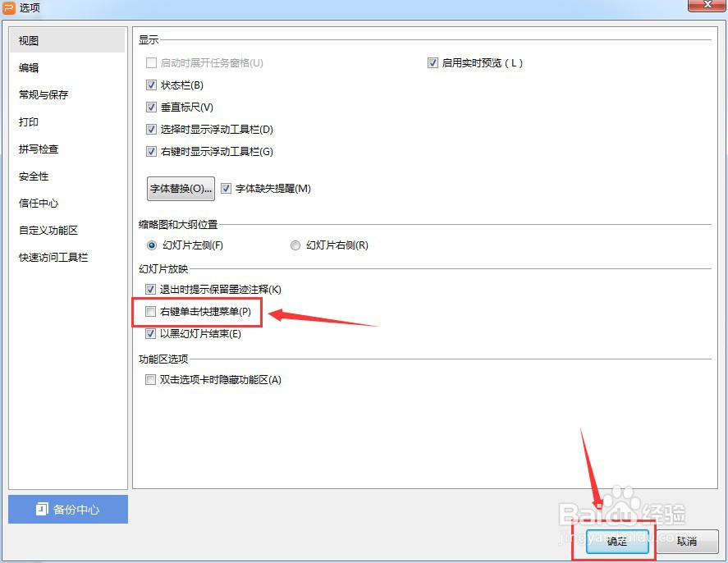This screenshot has width=728, height=563.
Task: Confirm settings with 确定 button
Action: [617, 541]
